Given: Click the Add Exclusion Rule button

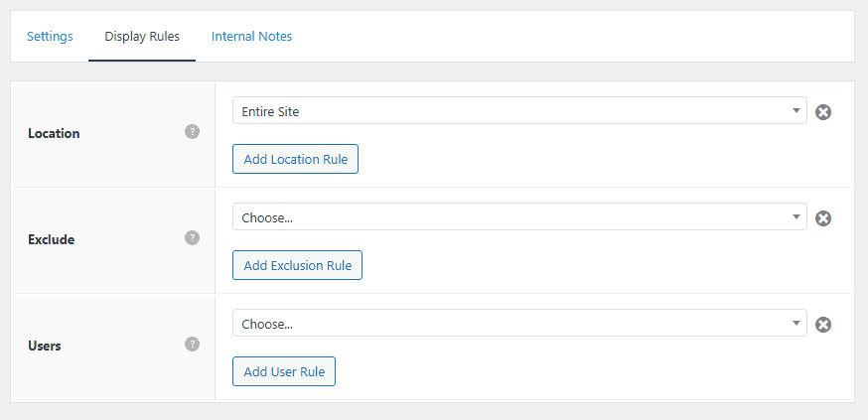Looking at the screenshot, I should [x=297, y=265].
